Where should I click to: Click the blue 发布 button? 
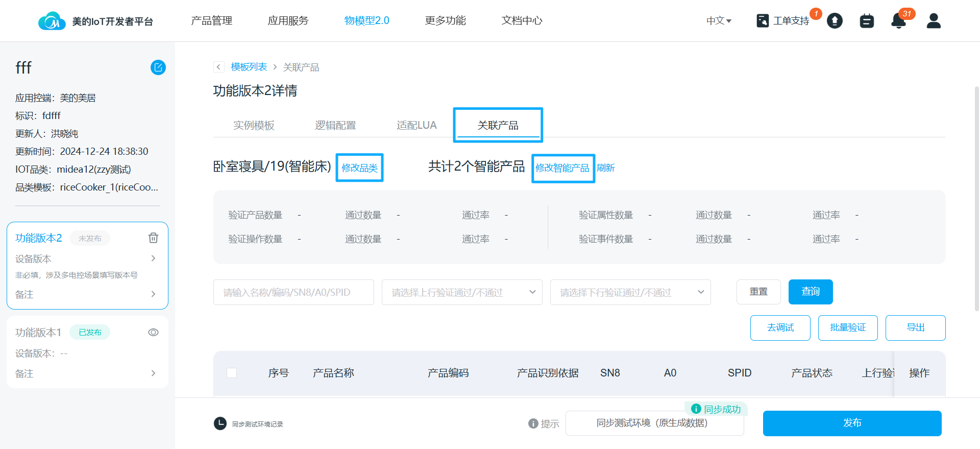[x=852, y=423]
